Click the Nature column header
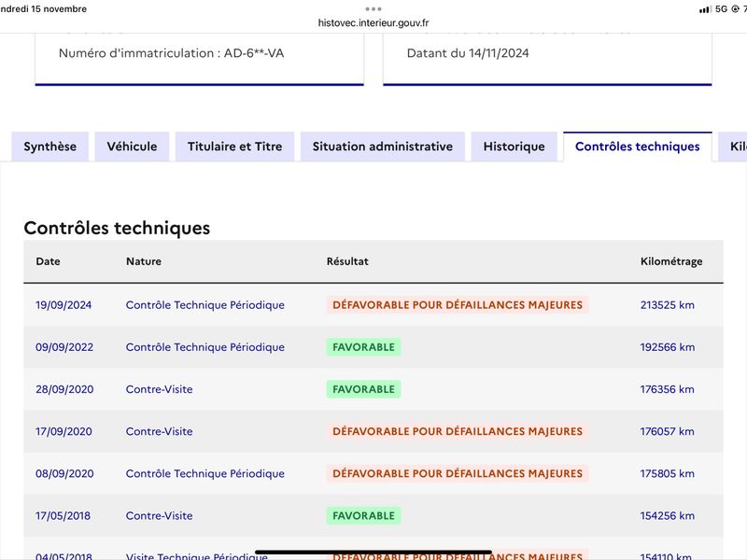This screenshot has height=560, width=747. coord(144,261)
